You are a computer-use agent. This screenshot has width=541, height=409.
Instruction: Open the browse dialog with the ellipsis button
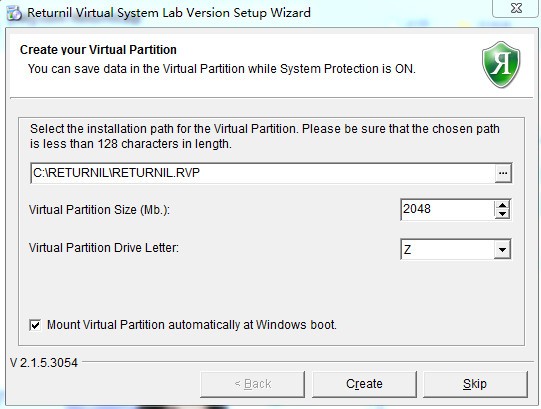pyautogui.click(x=503, y=173)
